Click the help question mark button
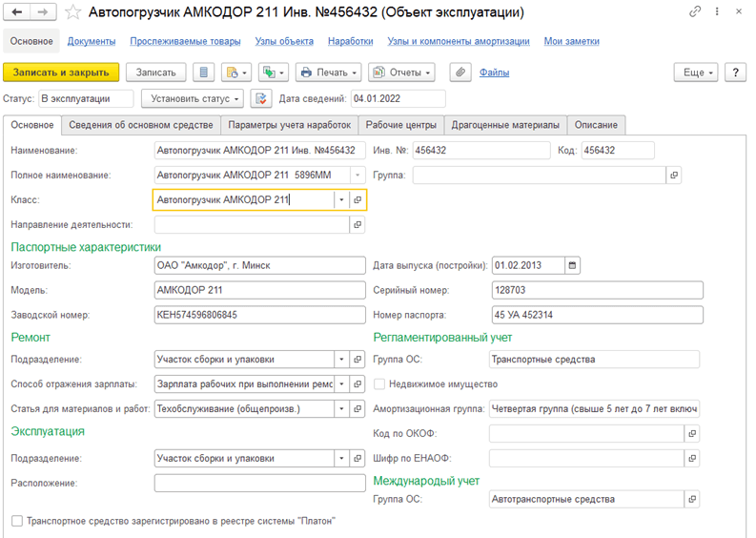756x538 pixels. pos(735,72)
